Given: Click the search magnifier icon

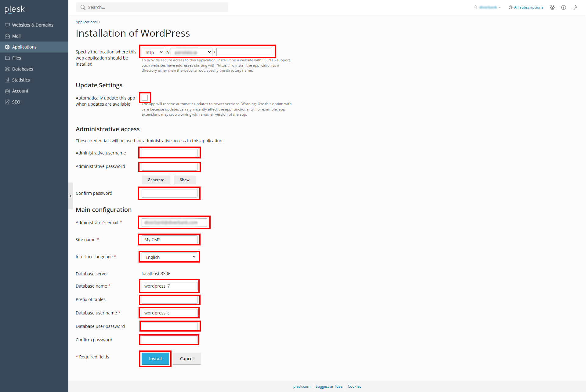Looking at the screenshot, I should point(83,7).
